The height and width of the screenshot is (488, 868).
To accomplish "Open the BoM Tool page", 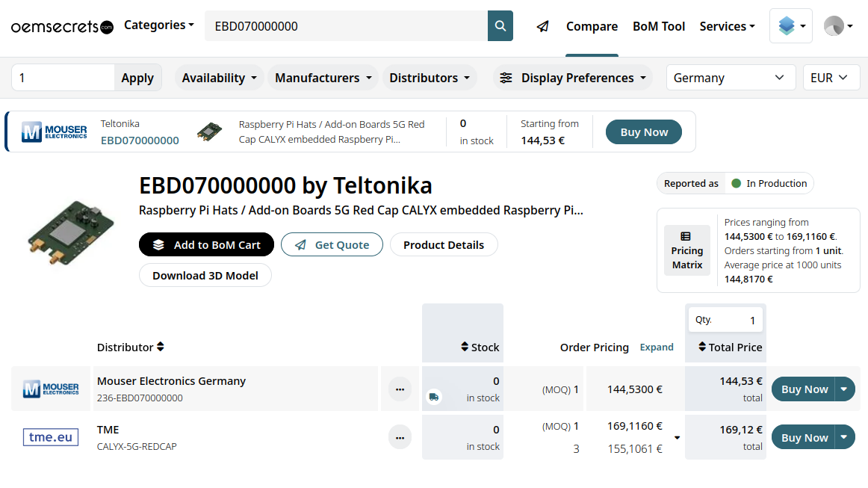I will pyautogui.click(x=658, y=26).
